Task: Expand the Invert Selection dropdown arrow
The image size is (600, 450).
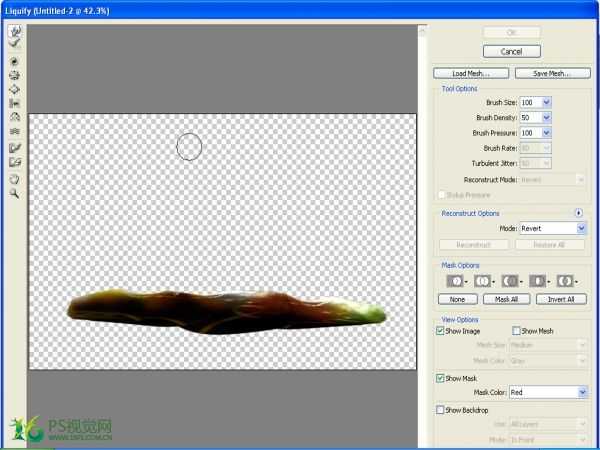Action: coord(576,282)
